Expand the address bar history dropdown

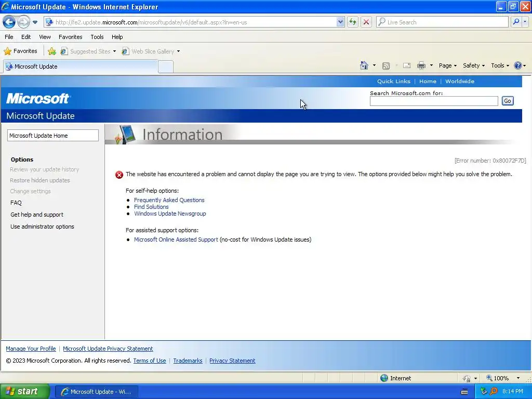tap(340, 22)
